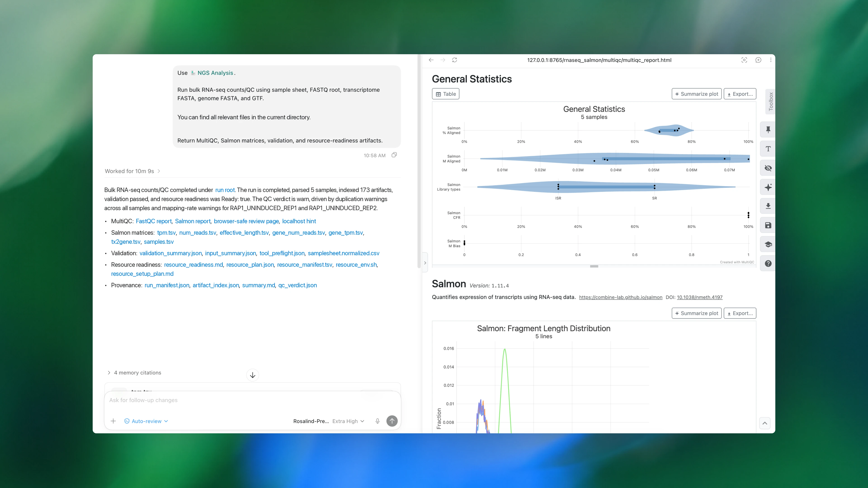
Task: Open the qc_verdict.json link
Action: (x=297, y=285)
